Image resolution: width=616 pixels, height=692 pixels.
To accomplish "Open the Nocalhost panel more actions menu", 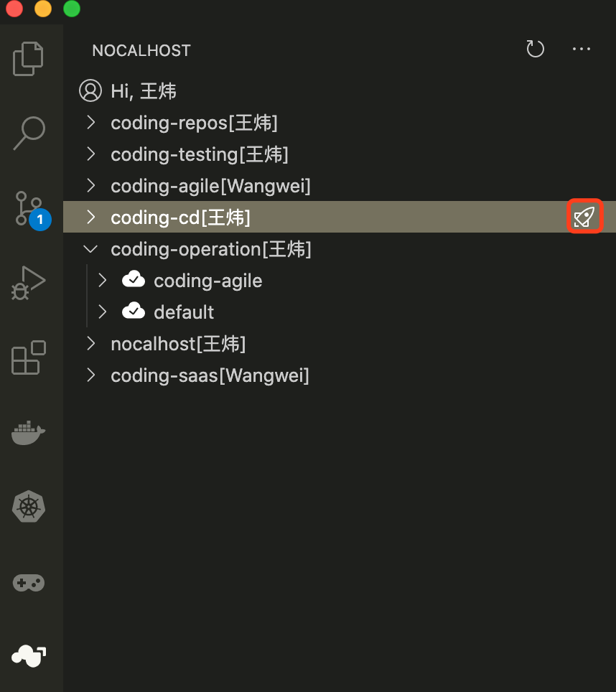I will click(x=581, y=50).
